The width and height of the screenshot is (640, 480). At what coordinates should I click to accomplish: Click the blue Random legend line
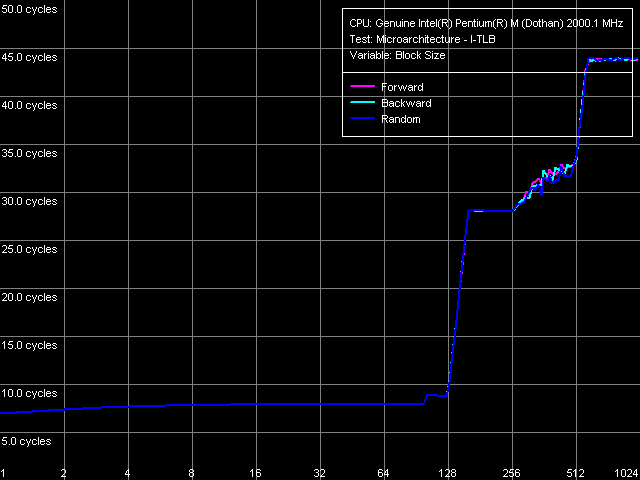362,118
